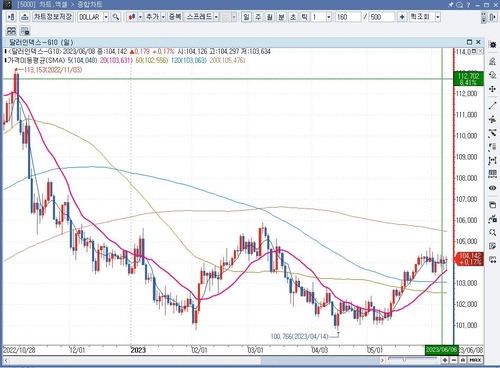This screenshot has height=368, width=500.
Task: Click the 100,766(2023/04/14) low label
Action: [299, 336]
